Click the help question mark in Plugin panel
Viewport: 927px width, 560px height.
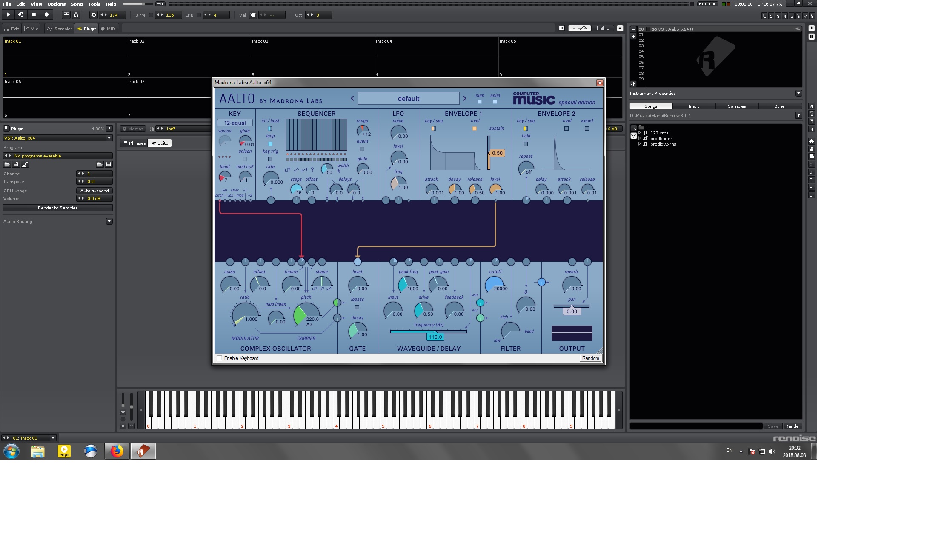point(109,129)
